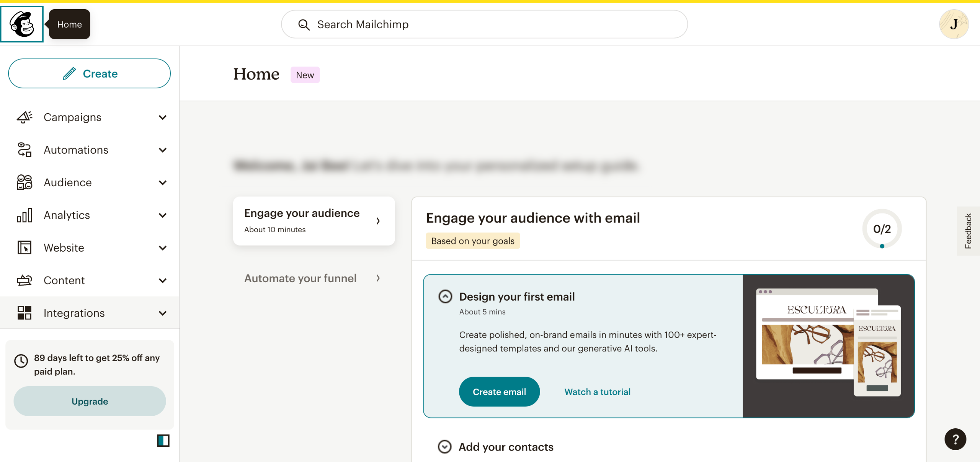The height and width of the screenshot is (462, 980).
Task: Open the help question mark button
Action: 955,439
